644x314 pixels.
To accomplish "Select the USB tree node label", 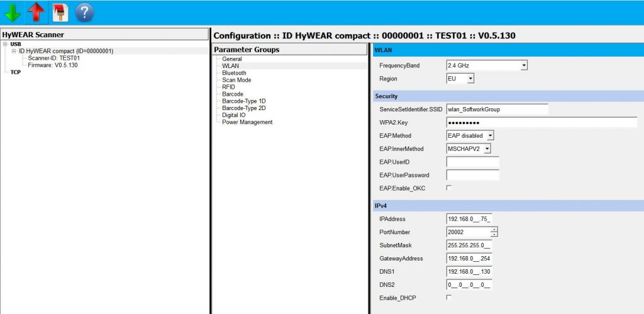I will click(x=16, y=44).
